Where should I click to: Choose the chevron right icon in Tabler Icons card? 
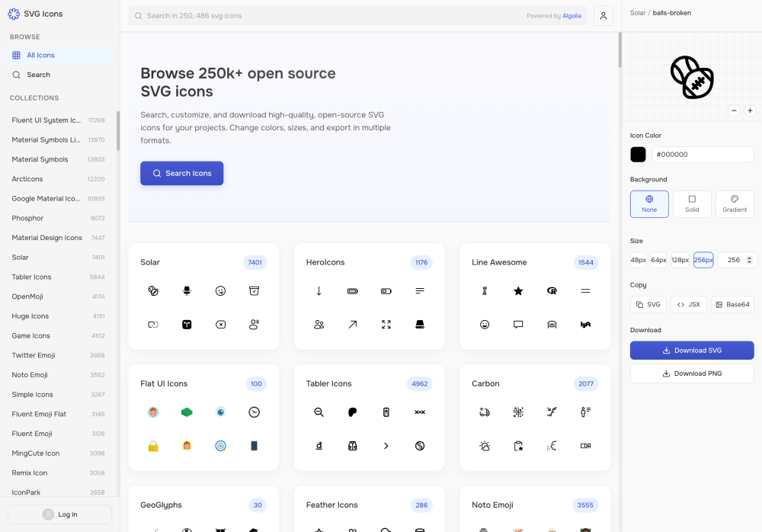click(386, 446)
